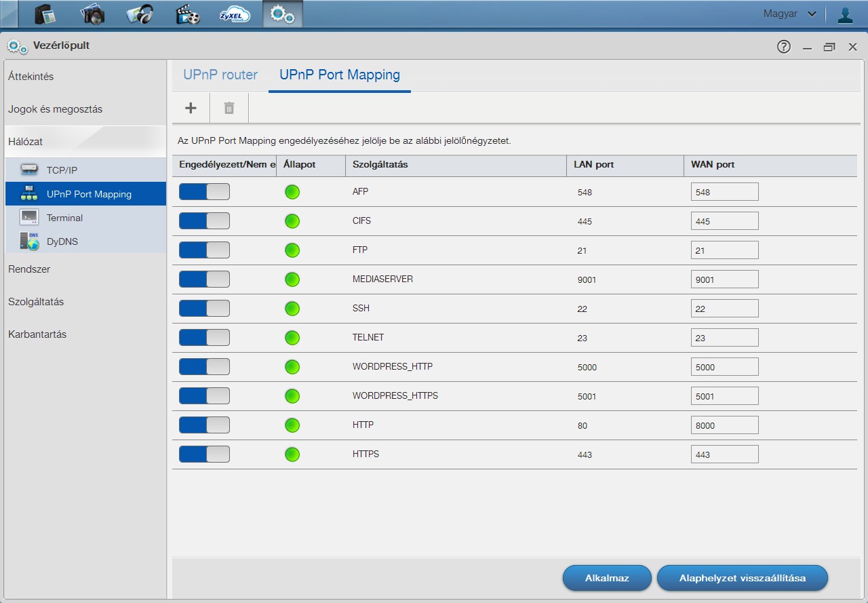Screen dimensions: 868x603
Task: Expand the Jogok és megosztás section
Action: (85, 109)
